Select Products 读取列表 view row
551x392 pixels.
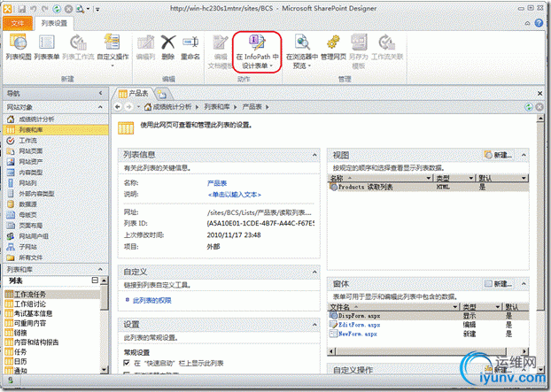[x=428, y=187]
